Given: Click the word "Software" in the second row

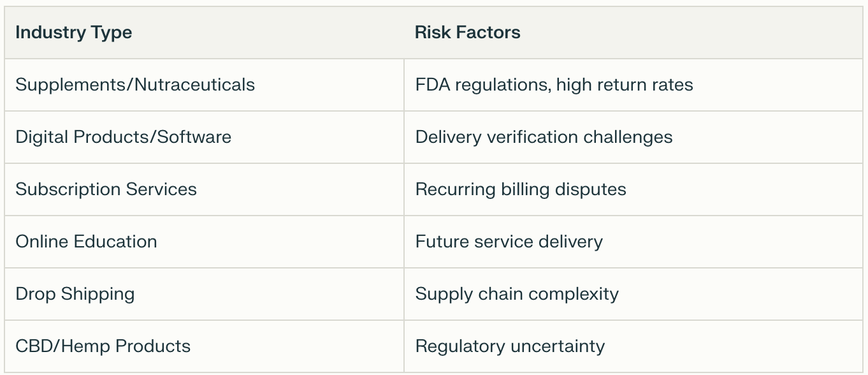Looking at the screenshot, I should [194, 137].
